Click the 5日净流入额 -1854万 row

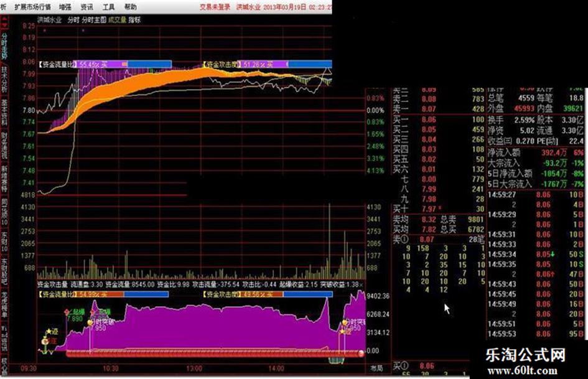pyautogui.click(x=536, y=174)
